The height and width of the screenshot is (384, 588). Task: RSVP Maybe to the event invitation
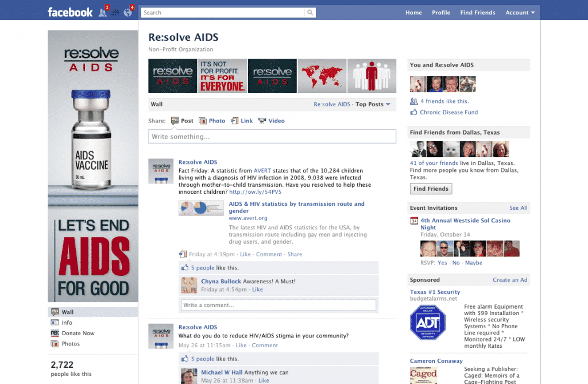tap(474, 263)
